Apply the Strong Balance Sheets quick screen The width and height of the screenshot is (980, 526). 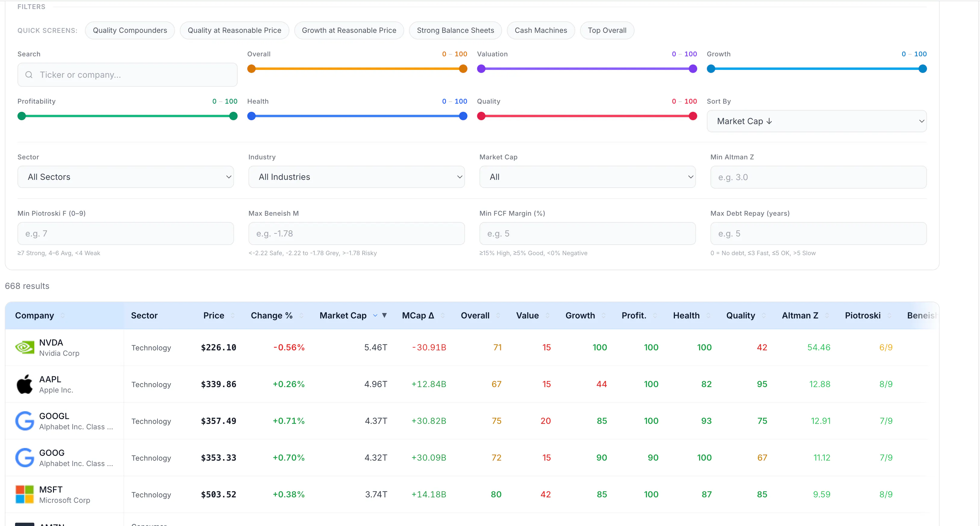pyautogui.click(x=455, y=30)
